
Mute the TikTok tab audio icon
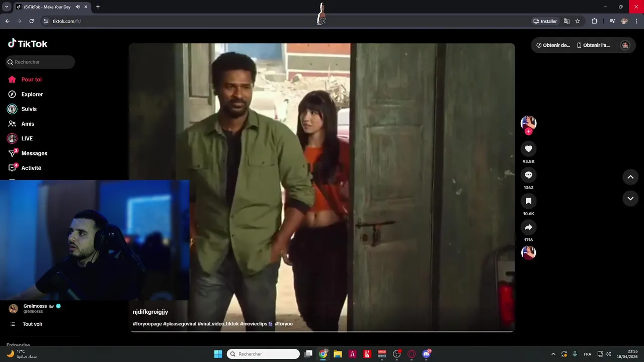[x=77, y=7]
